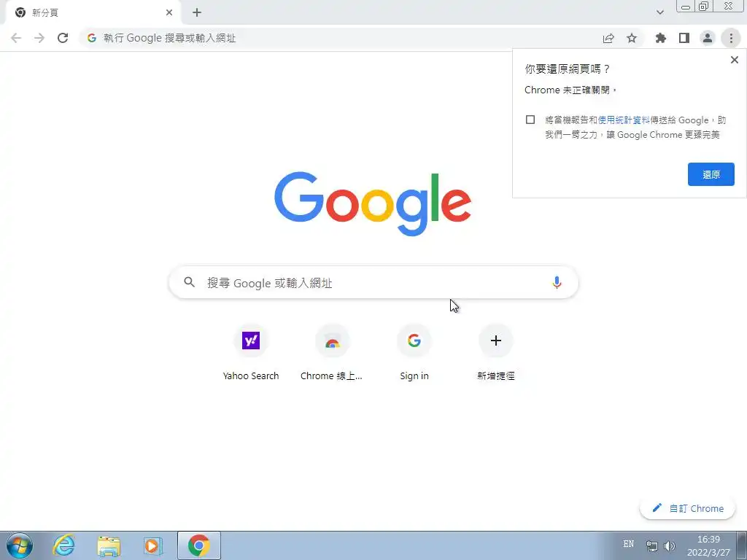Open the network tray icon
Viewport: 747px width, 560px height.
coord(651,546)
